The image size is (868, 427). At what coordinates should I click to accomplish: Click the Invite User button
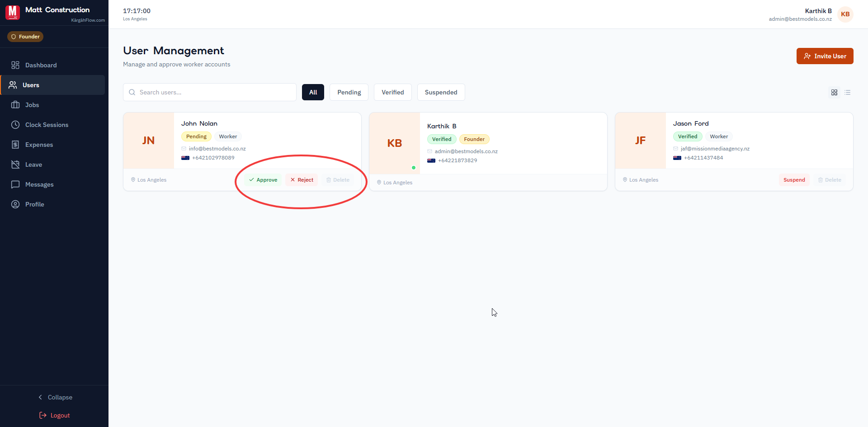coord(825,56)
